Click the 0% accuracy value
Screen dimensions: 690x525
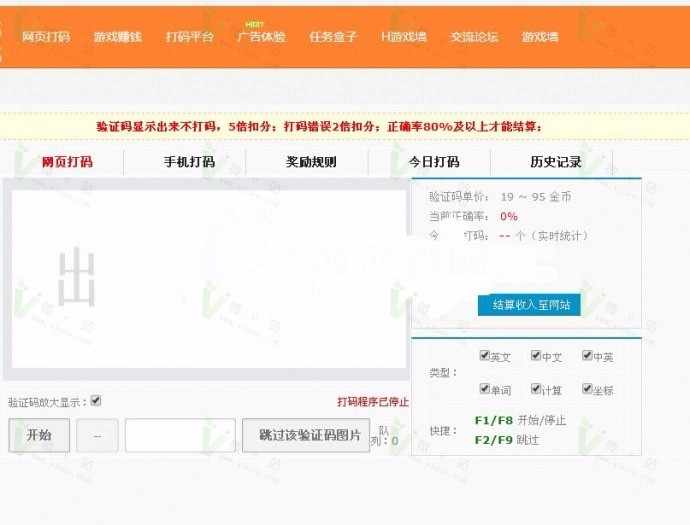(509, 217)
